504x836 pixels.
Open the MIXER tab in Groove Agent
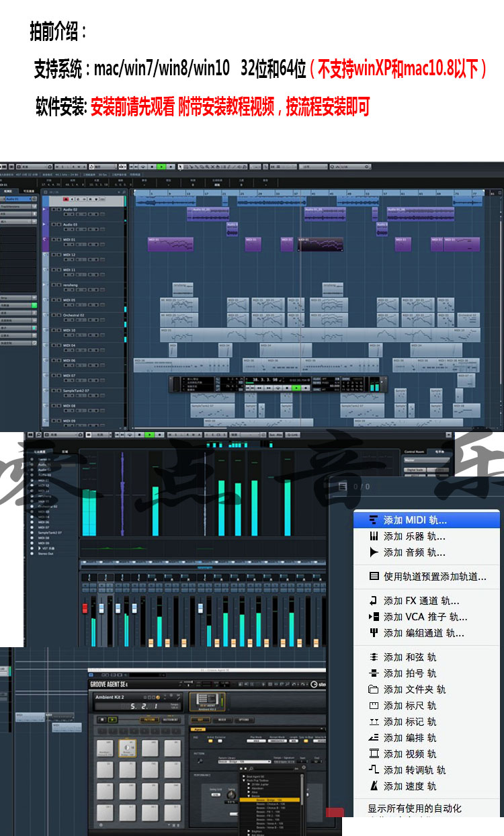tap(222, 720)
